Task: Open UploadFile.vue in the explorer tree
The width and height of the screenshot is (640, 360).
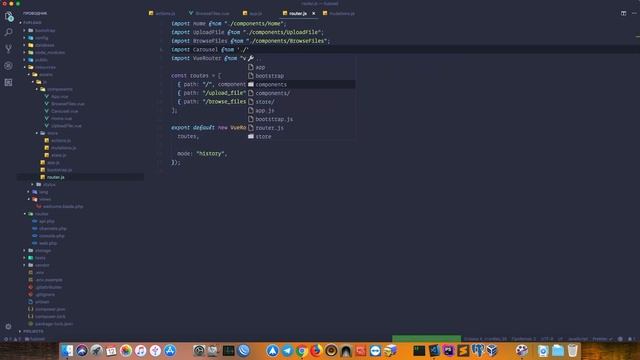Action: [x=66, y=126]
